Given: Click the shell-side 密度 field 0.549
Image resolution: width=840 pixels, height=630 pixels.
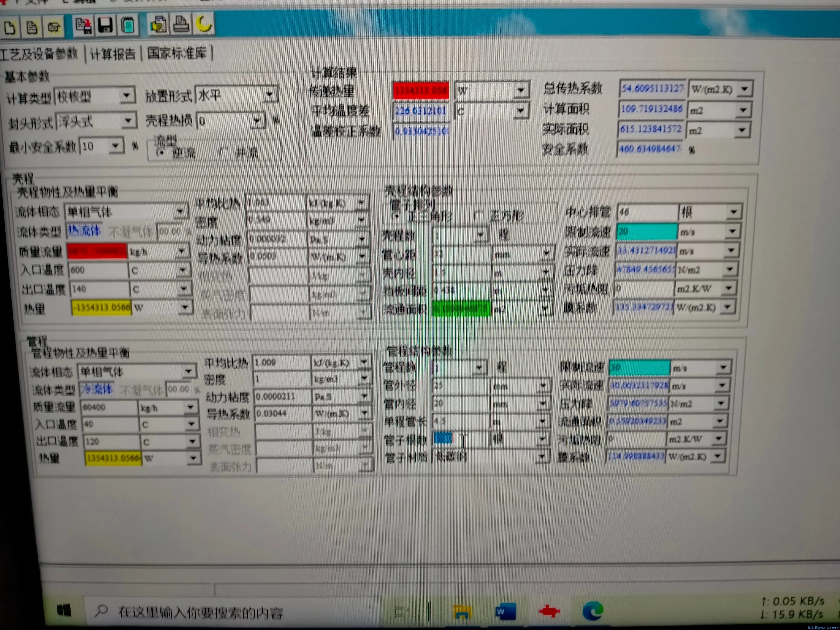Looking at the screenshot, I should [x=276, y=220].
